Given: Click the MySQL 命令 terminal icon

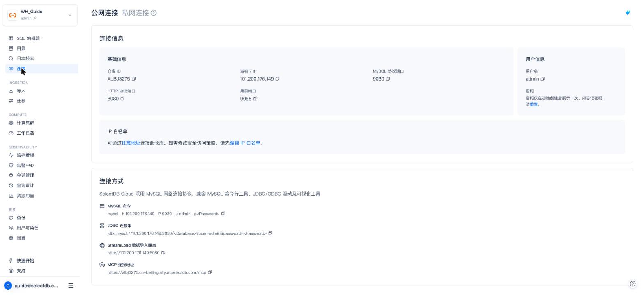Looking at the screenshot, I should point(102,206).
